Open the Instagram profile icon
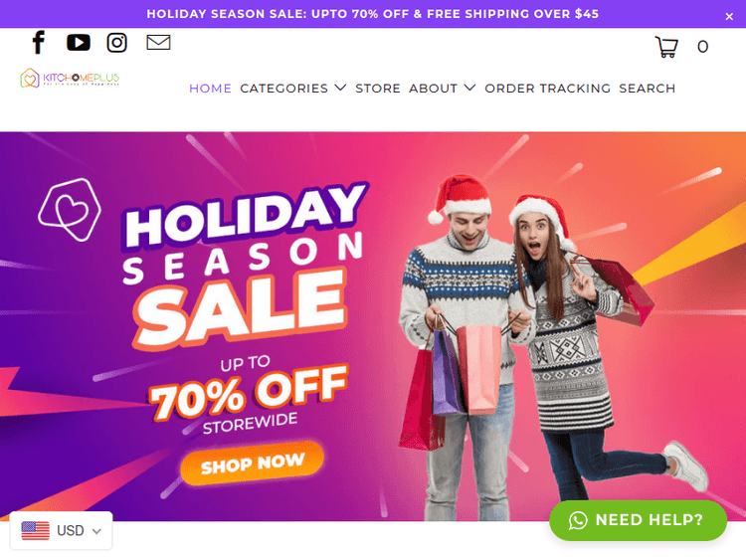Image resolution: width=746 pixels, height=560 pixels. pos(117,43)
